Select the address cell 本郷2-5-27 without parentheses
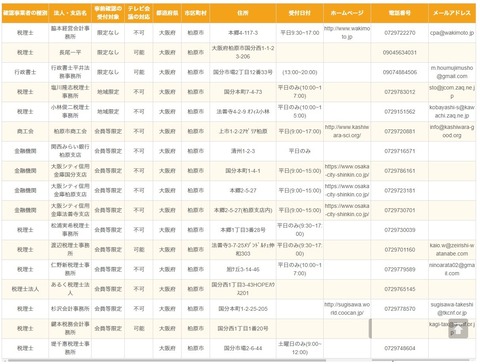This screenshot has height=364, width=480. tap(243, 190)
